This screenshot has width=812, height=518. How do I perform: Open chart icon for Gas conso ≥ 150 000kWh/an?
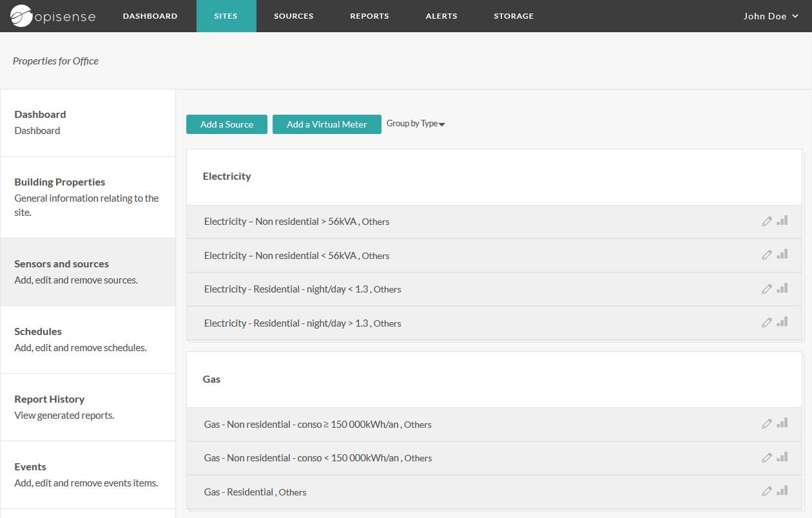782,423
